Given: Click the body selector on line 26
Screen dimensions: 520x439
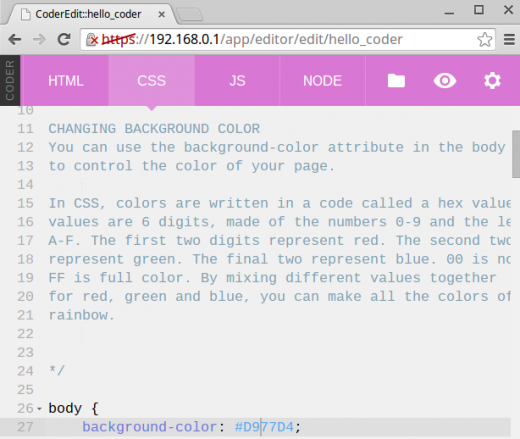Looking at the screenshot, I should click(65, 408).
